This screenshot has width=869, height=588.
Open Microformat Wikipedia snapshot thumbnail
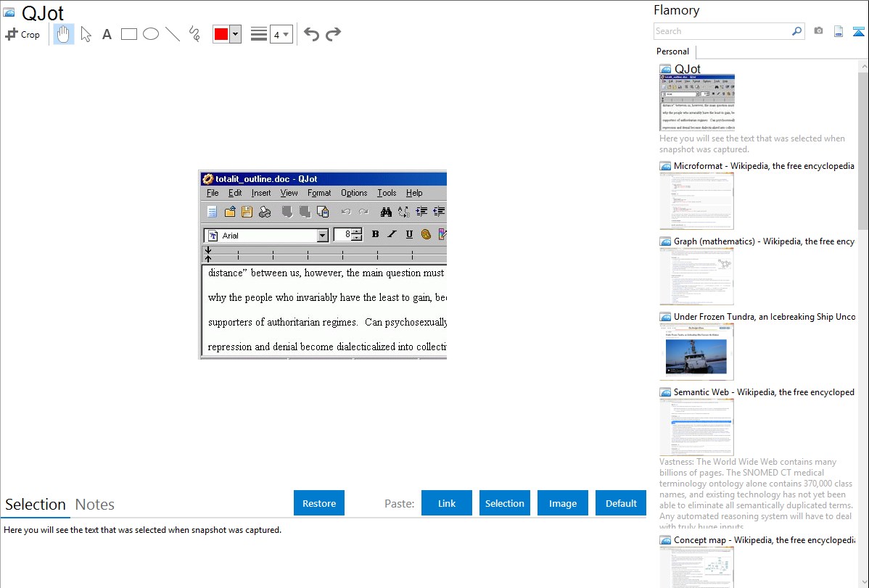pos(696,201)
